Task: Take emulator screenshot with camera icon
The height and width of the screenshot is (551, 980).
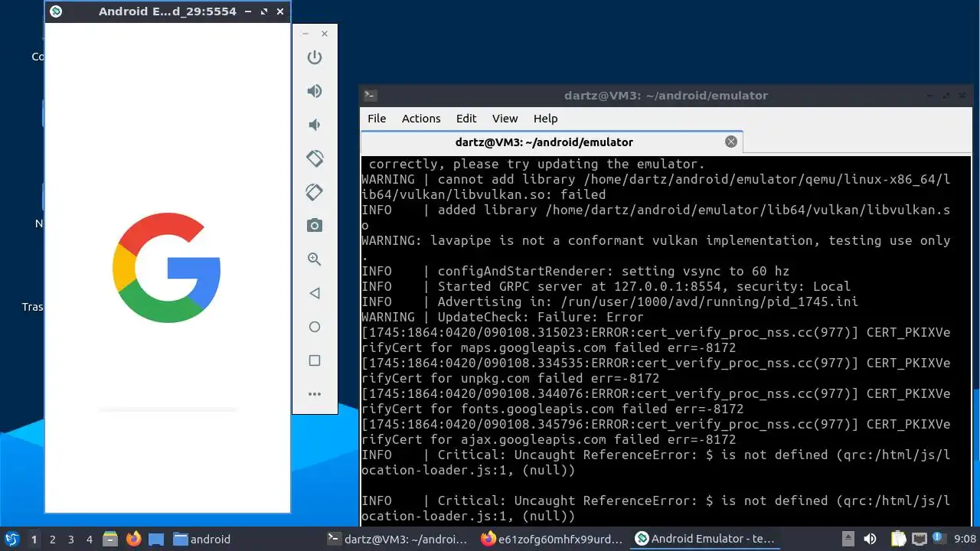Action: [x=314, y=226]
